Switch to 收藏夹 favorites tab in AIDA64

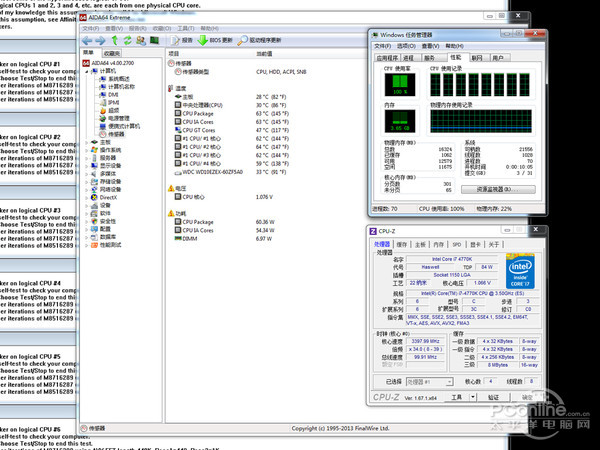112,53
